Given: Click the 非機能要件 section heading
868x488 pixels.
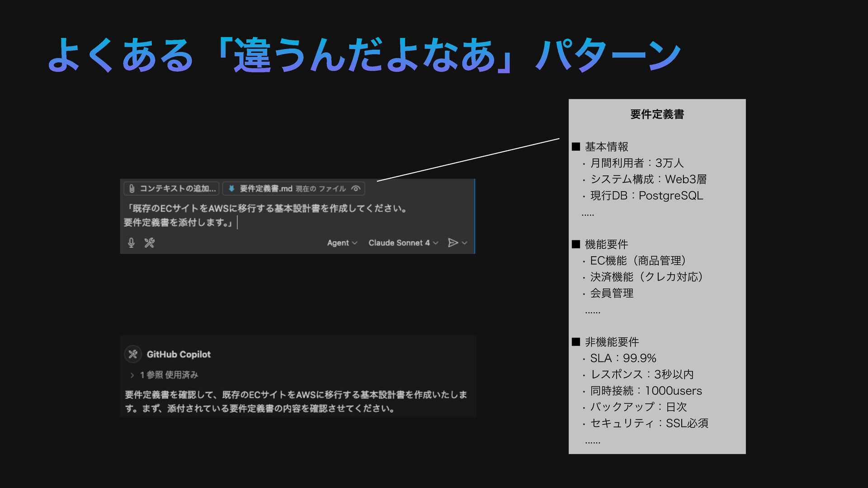Looking at the screenshot, I should click(x=612, y=342).
